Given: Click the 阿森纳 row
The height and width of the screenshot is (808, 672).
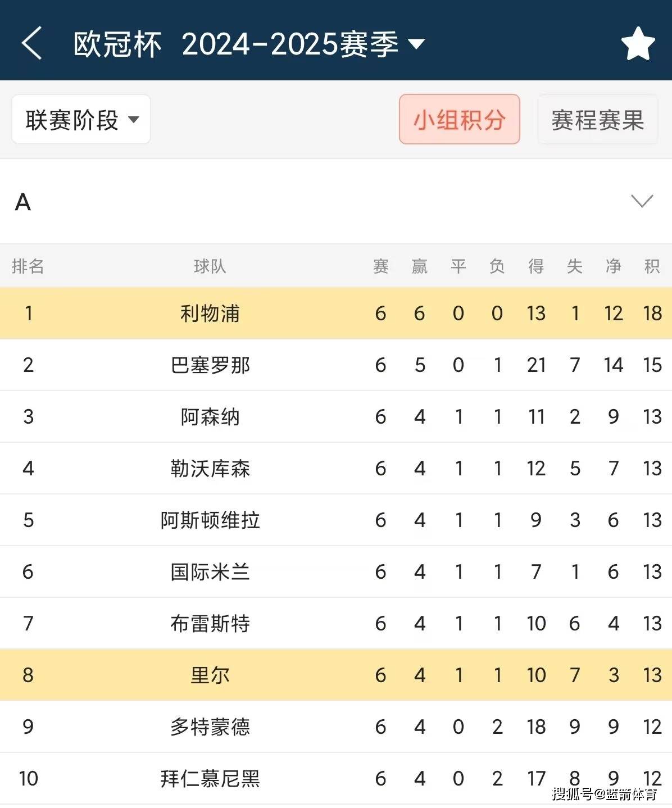Looking at the screenshot, I should (210, 416).
